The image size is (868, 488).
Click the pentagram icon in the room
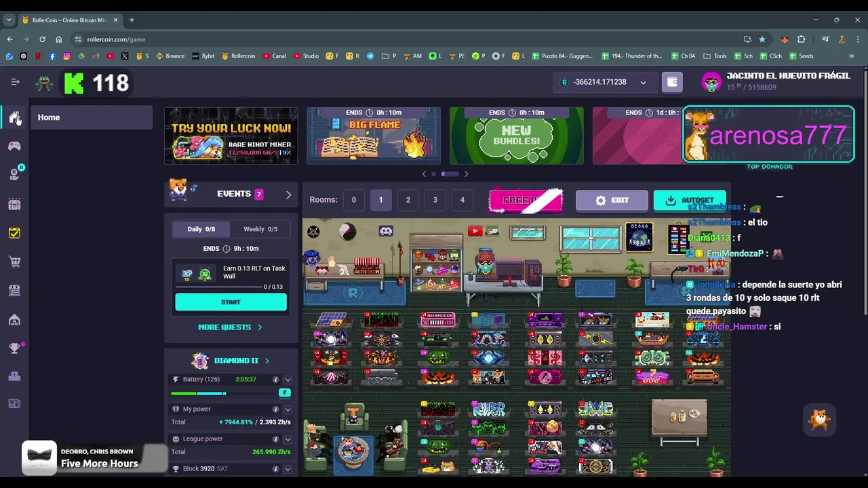click(313, 232)
